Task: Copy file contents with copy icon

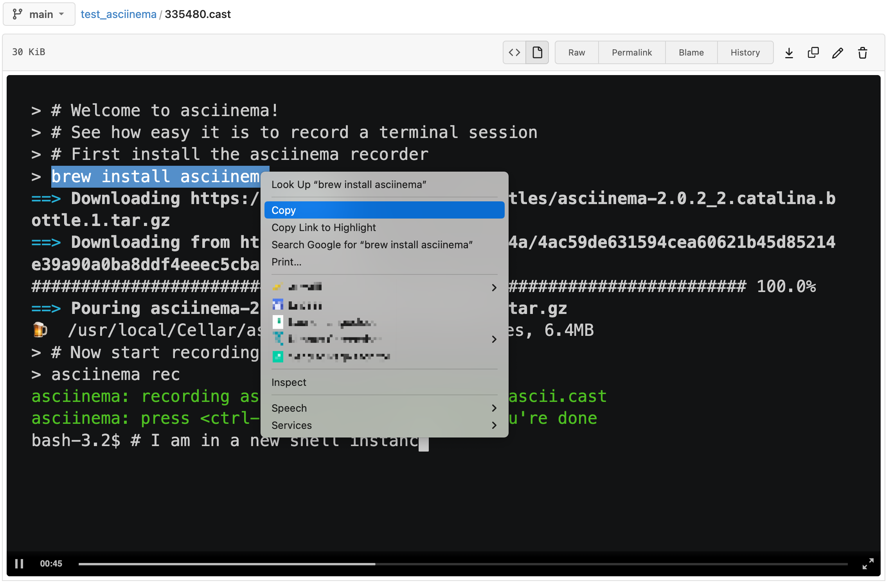Action: pyautogui.click(x=813, y=52)
